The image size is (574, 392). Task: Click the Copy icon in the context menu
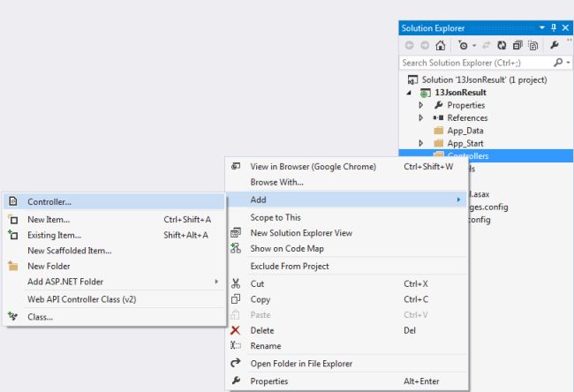click(236, 298)
